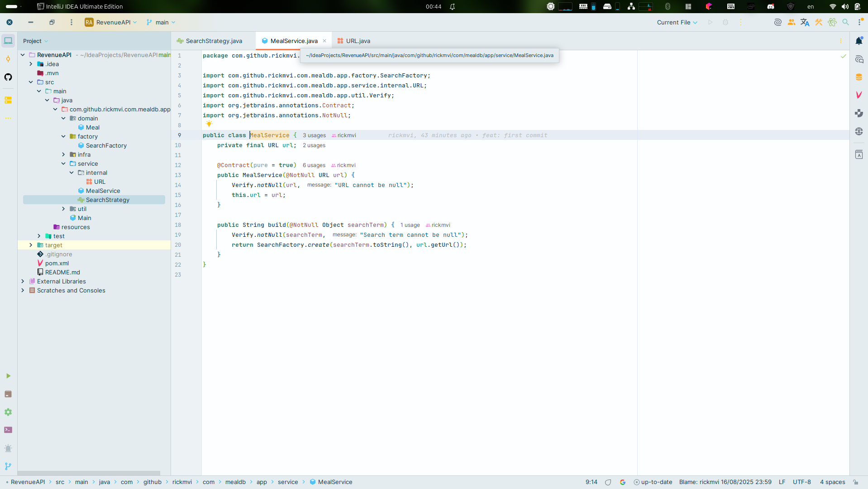Open the Structure tool window icon
868x489 pixels.
coord(8,100)
